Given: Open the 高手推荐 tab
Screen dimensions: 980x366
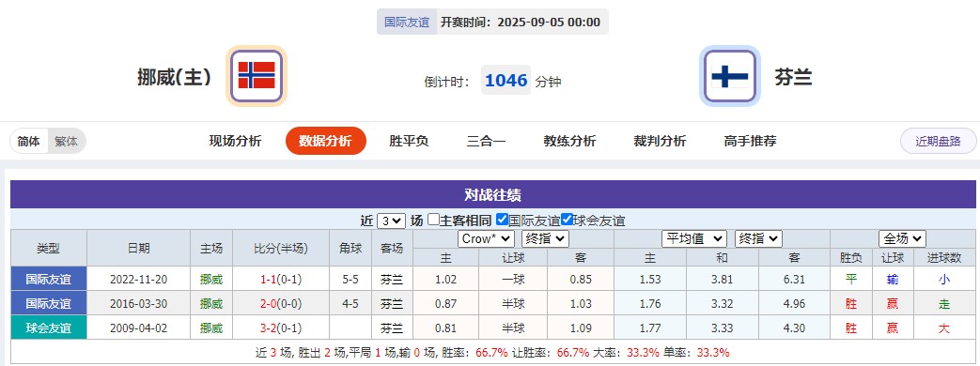Looking at the screenshot, I should pyautogui.click(x=750, y=141).
